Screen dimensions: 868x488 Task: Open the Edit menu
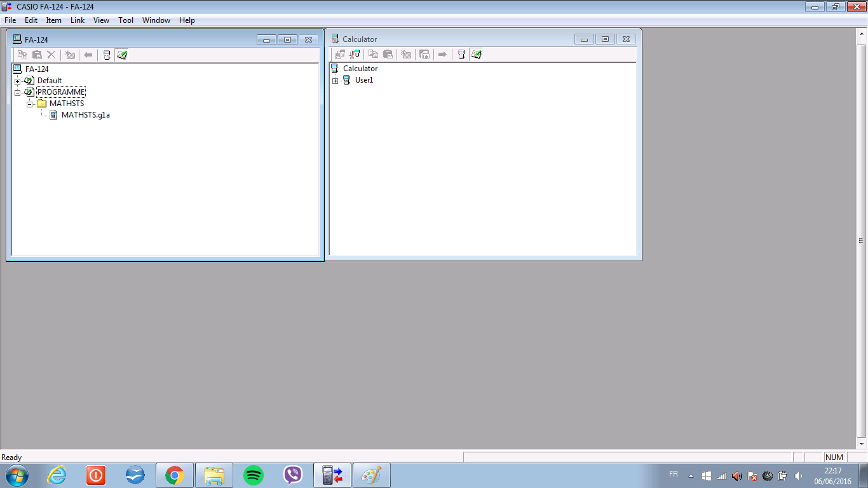pos(31,20)
